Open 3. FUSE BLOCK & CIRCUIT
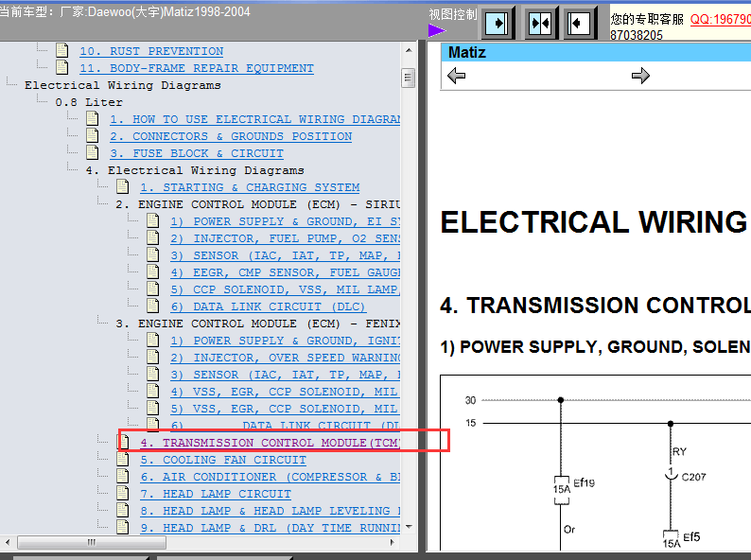Viewport: 751px width, 560px height. tap(197, 153)
